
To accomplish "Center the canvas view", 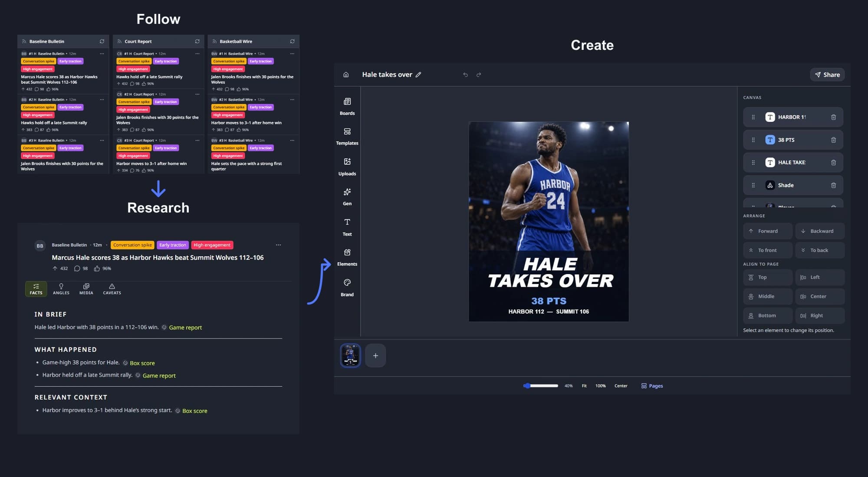I will point(621,386).
